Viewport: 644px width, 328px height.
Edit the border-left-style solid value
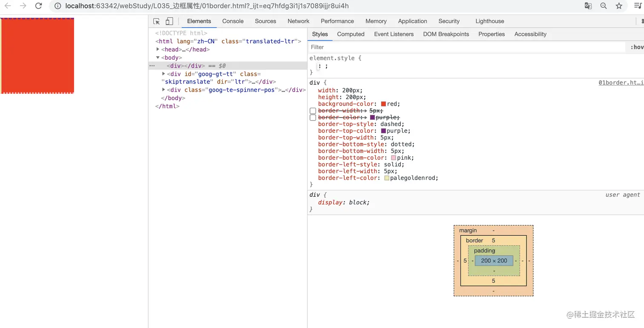(x=392, y=164)
